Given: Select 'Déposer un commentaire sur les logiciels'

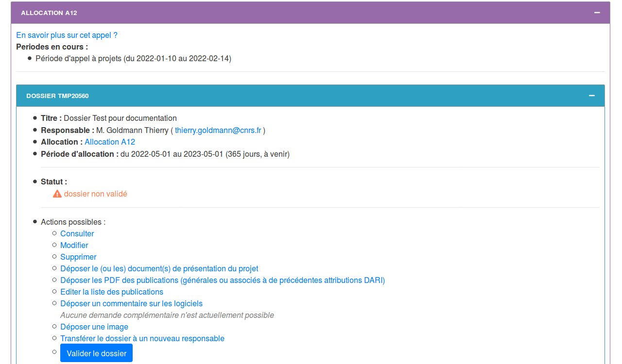Looking at the screenshot, I should click(x=131, y=304).
